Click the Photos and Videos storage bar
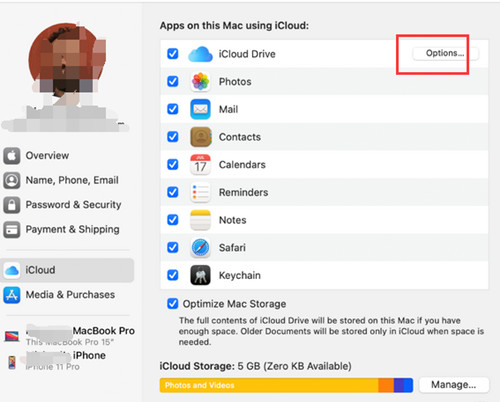This screenshot has width=500, height=402. click(x=269, y=385)
